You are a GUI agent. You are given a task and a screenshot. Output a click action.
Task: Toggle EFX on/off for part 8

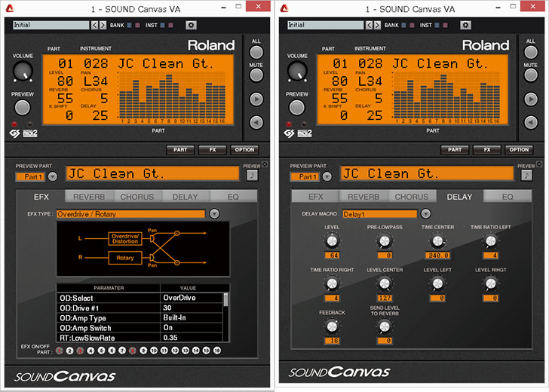tap(133, 351)
